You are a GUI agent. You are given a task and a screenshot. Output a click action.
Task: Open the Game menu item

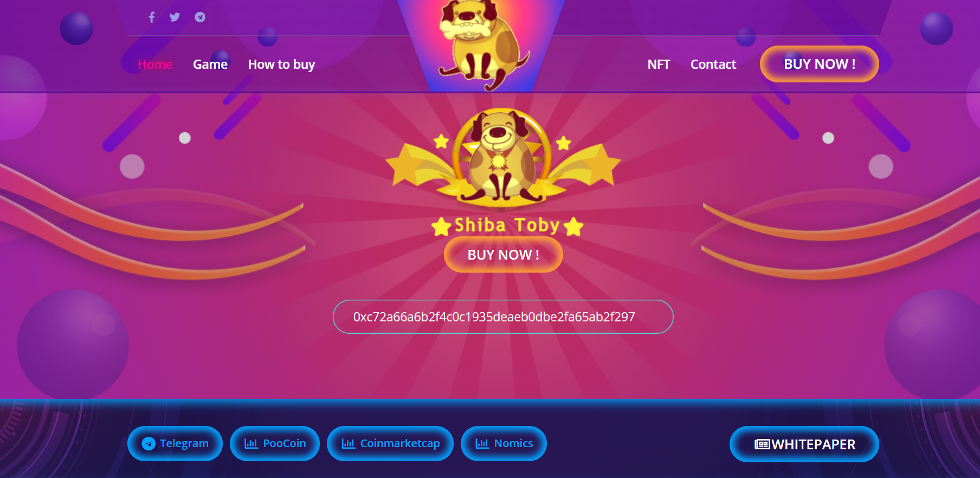pyautogui.click(x=210, y=64)
